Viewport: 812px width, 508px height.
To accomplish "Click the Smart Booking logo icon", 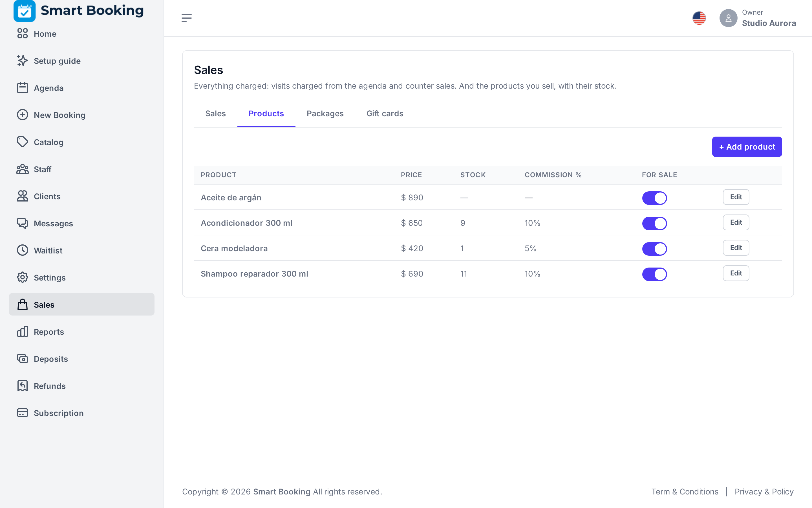I will [x=24, y=11].
